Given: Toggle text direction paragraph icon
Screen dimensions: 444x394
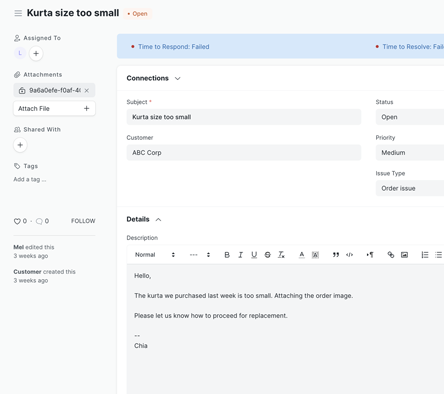Looking at the screenshot, I should pos(370,255).
